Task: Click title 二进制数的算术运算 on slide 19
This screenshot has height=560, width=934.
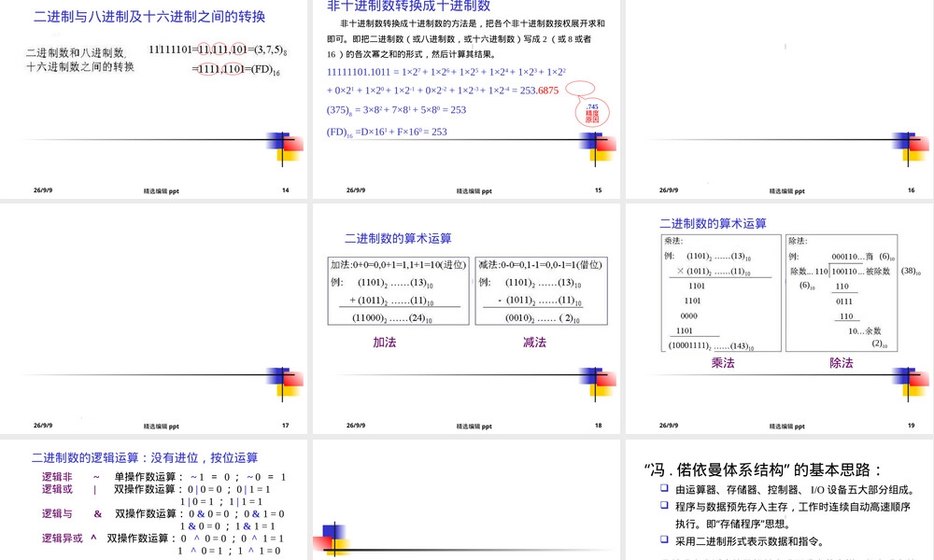Action: point(713,224)
